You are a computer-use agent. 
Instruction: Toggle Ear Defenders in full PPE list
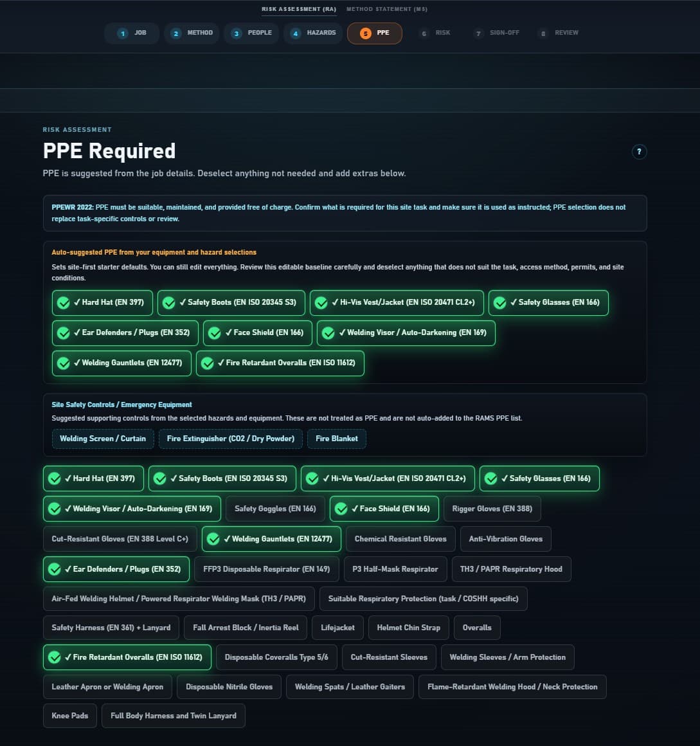(x=116, y=570)
